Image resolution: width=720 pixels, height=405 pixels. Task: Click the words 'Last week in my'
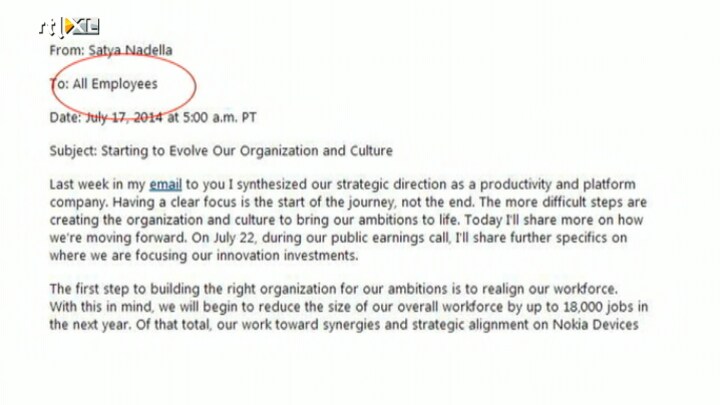point(97,185)
